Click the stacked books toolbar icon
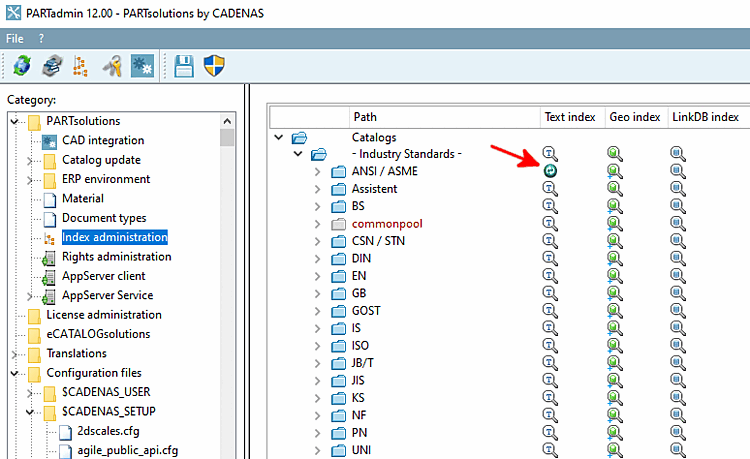750x459 pixels. pyautogui.click(x=52, y=66)
